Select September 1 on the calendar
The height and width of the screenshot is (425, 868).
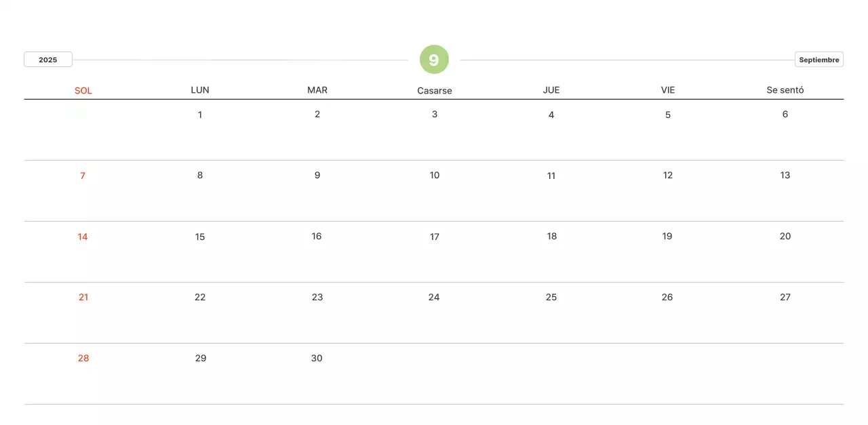point(200,115)
